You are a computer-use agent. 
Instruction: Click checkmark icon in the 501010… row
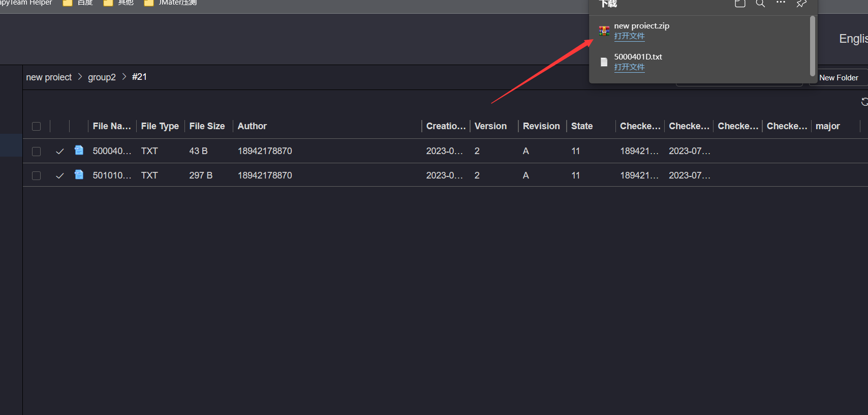point(60,175)
